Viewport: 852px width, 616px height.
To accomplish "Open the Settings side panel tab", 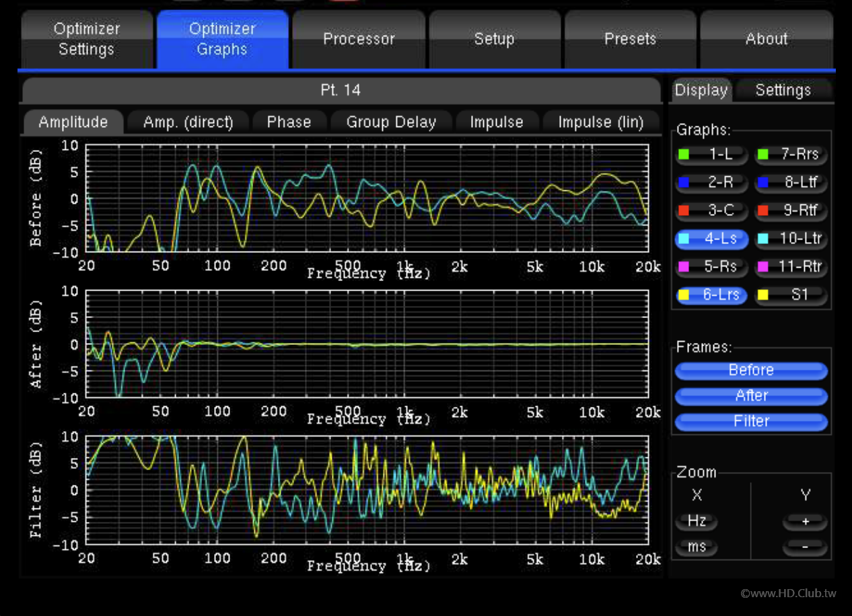I will point(783,90).
